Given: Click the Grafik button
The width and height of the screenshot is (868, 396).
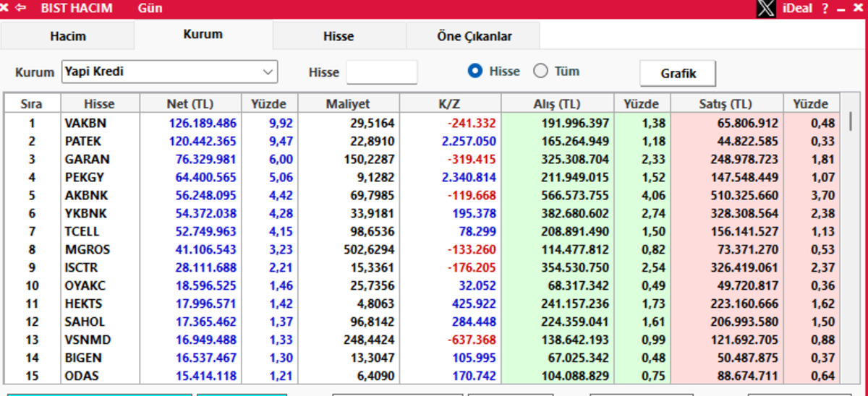Looking at the screenshot, I should pyautogui.click(x=678, y=73).
